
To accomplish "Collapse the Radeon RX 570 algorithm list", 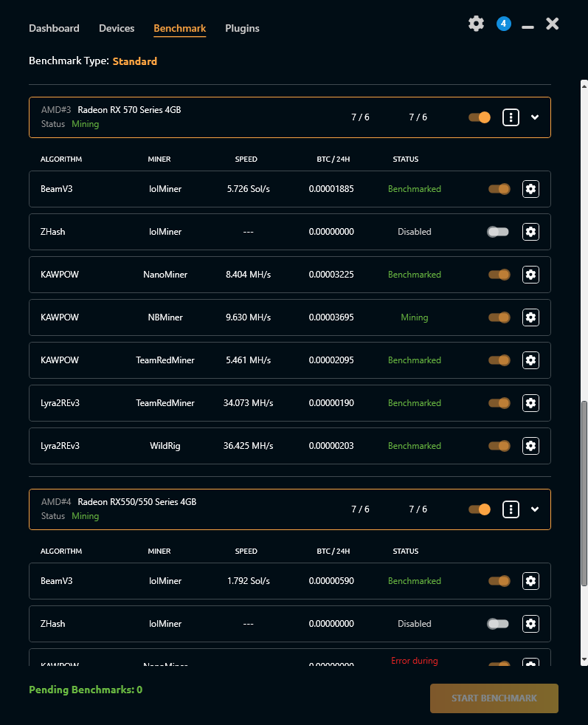I will 535,117.
